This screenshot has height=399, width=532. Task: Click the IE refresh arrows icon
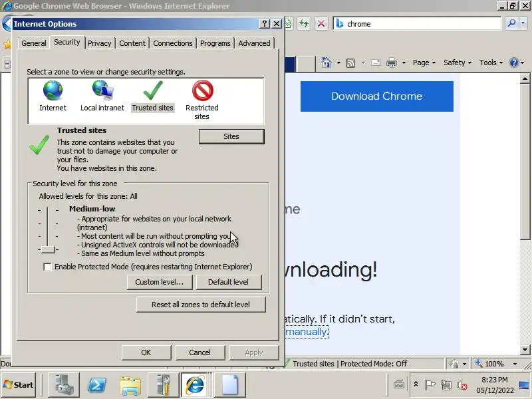(x=304, y=23)
